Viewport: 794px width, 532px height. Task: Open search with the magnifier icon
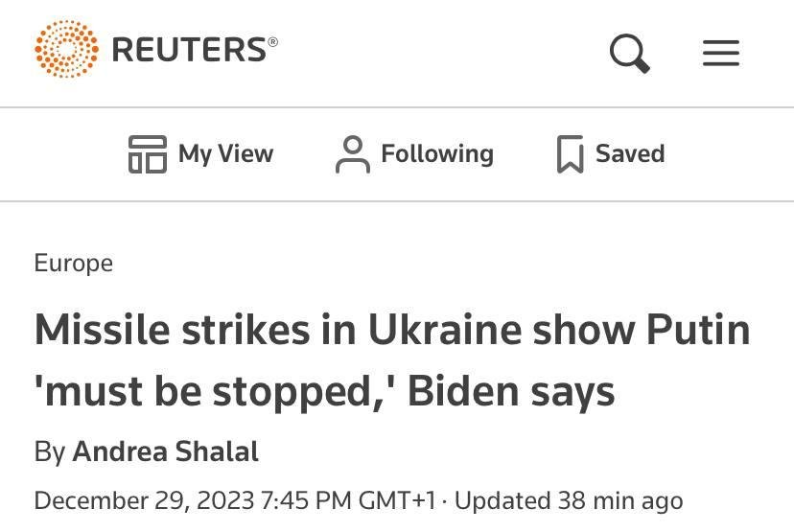(x=630, y=52)
